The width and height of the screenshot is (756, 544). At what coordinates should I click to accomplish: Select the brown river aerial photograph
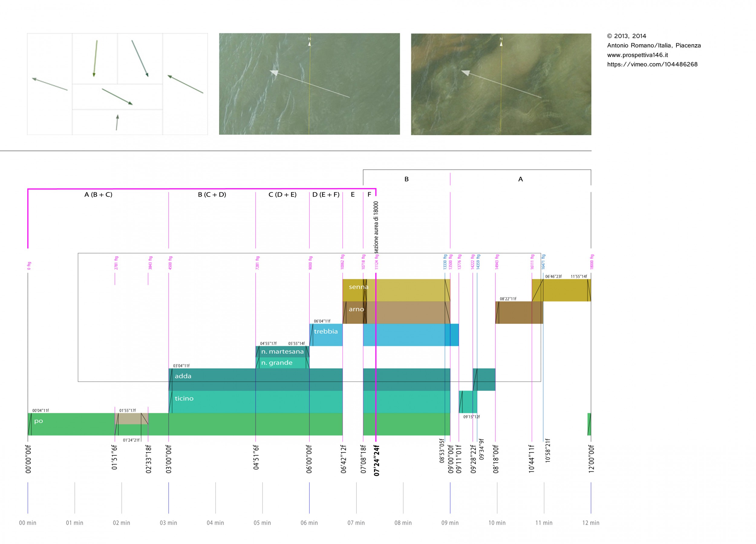pos(501,84)
